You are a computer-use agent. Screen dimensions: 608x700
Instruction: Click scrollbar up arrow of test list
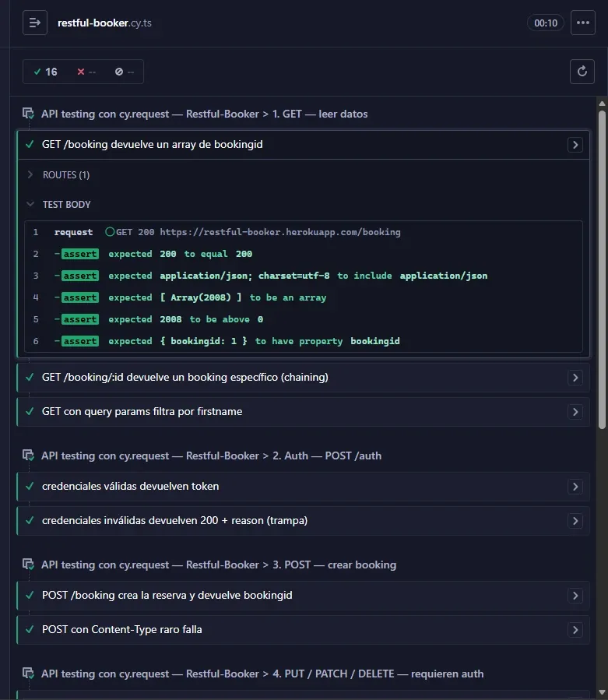pyautogui.click(x=602, y=104)
